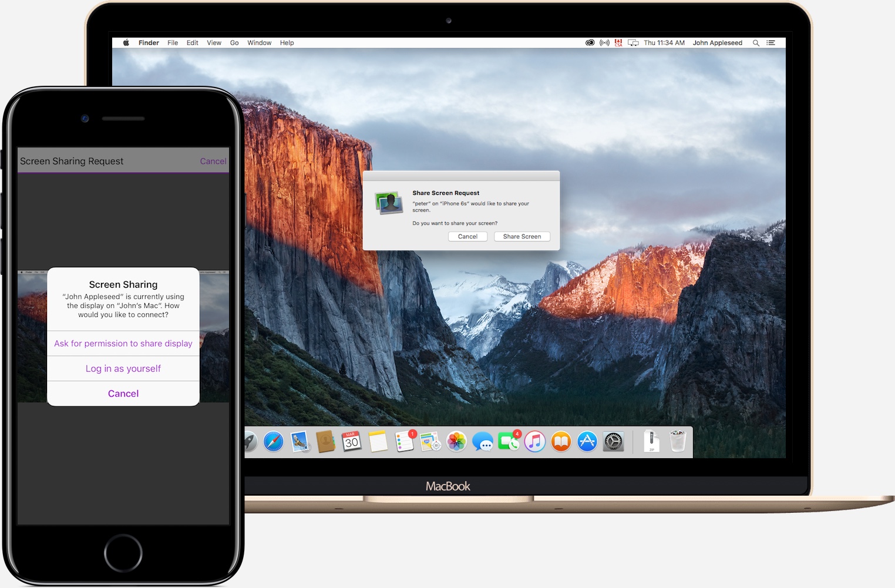Open the Window menu

pyautogui.click(x=259, y=43)
